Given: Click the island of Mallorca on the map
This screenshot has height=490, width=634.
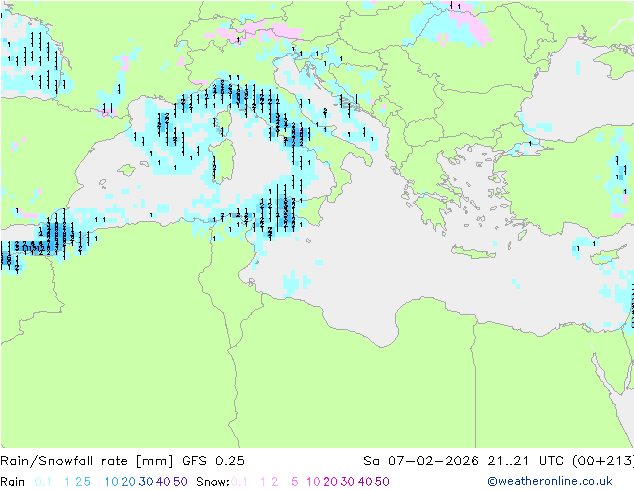Looking at the screenshot, I should 127,170.
